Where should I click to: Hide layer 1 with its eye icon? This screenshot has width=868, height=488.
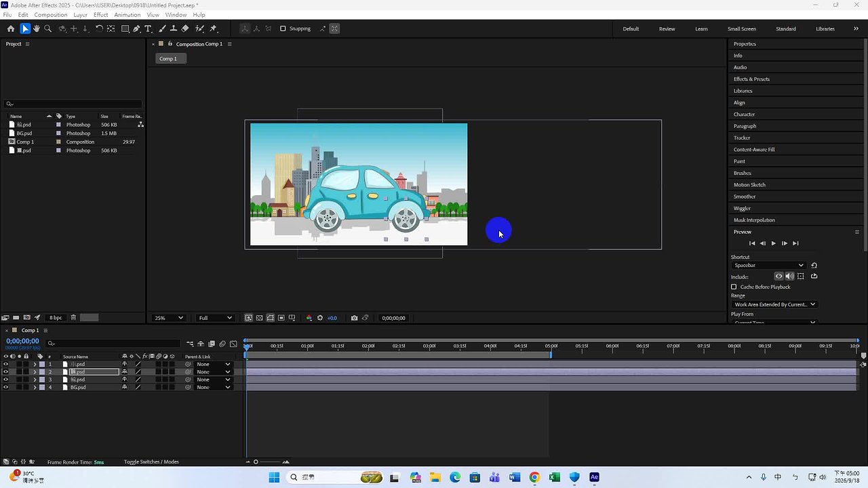(5, 364)
